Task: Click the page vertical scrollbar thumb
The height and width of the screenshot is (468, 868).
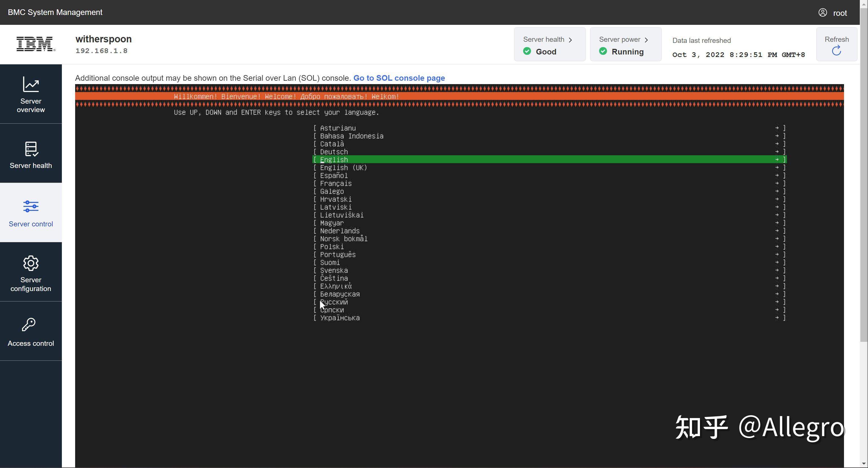Action: pos(863,175)
